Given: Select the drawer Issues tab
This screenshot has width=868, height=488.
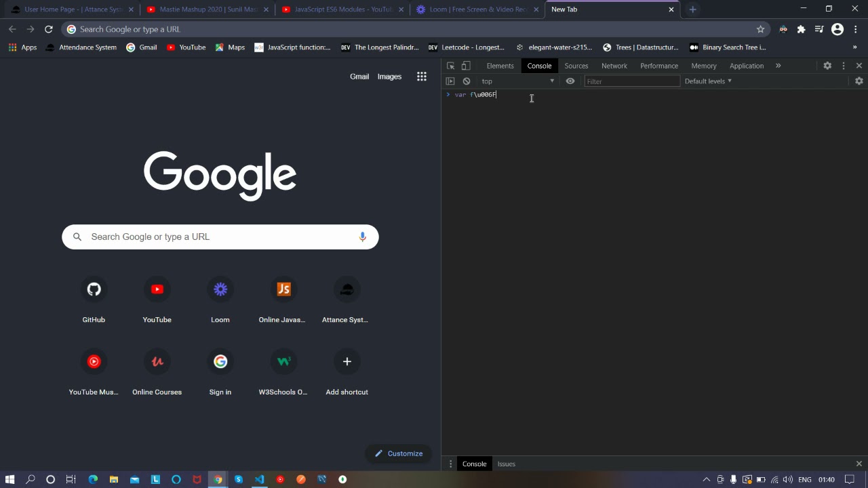Looking at the screenshot, I should 507,464.
